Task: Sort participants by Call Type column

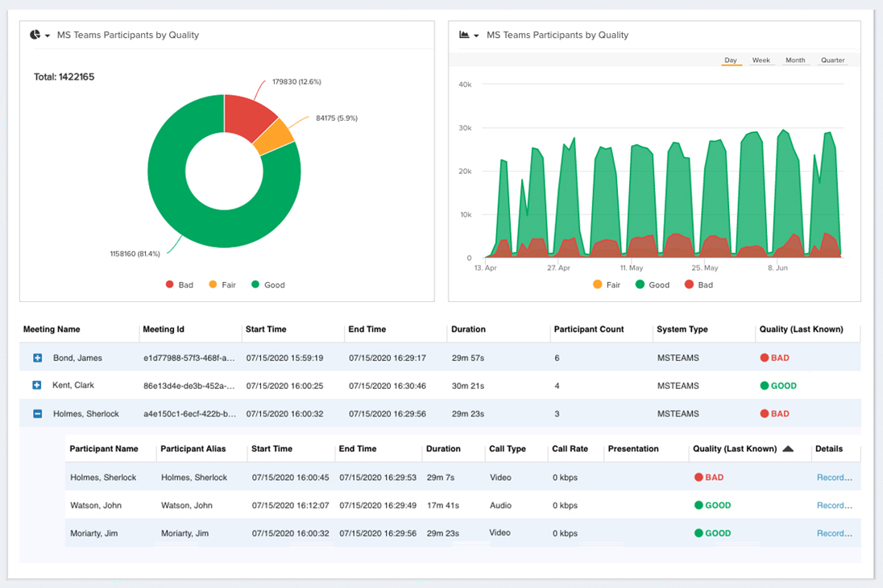Action: click(x=508, y=449)
